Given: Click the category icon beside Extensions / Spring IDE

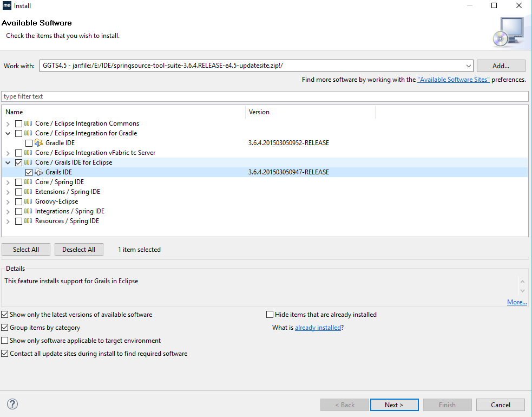Looking at the screenshot, I should 28,192.
